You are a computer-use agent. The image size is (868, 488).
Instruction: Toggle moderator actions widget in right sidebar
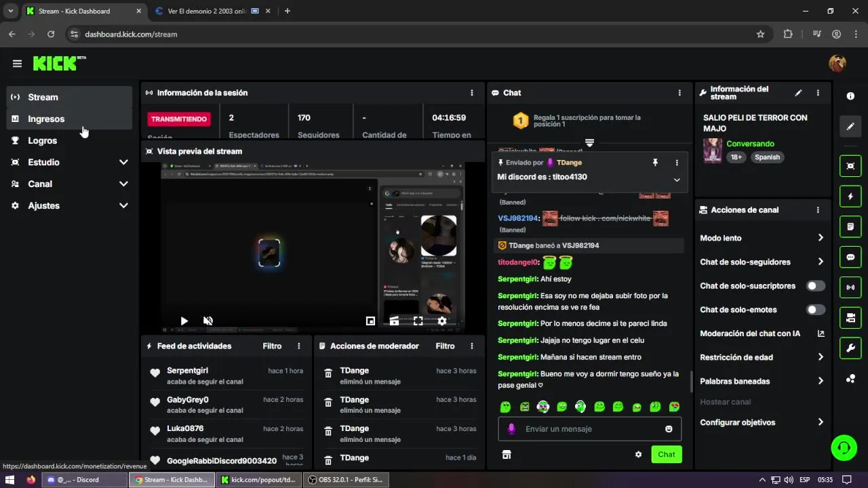tap(850, 226)
